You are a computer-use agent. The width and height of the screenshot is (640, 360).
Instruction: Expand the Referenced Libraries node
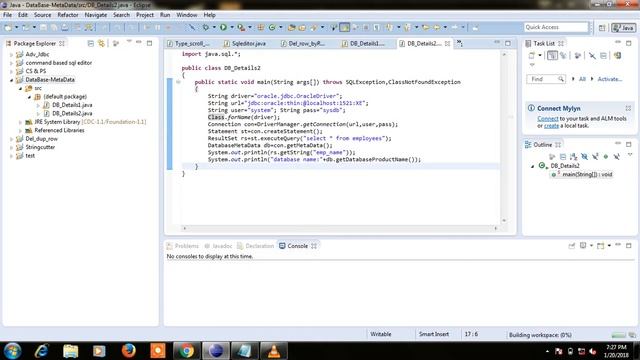[20, 131]
